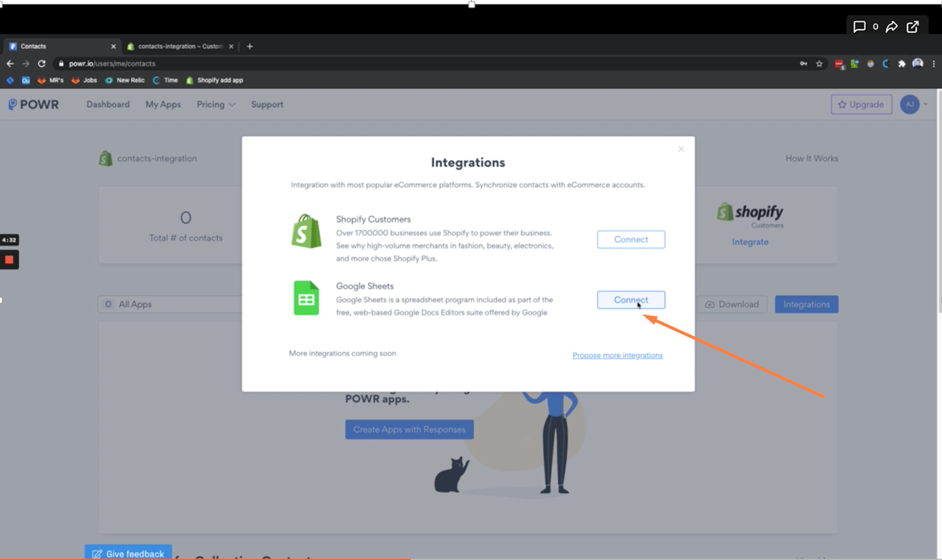This screenshot has height=560, width=942.
Task: Click the green extension icon
Action: click(x=854, y=64)
